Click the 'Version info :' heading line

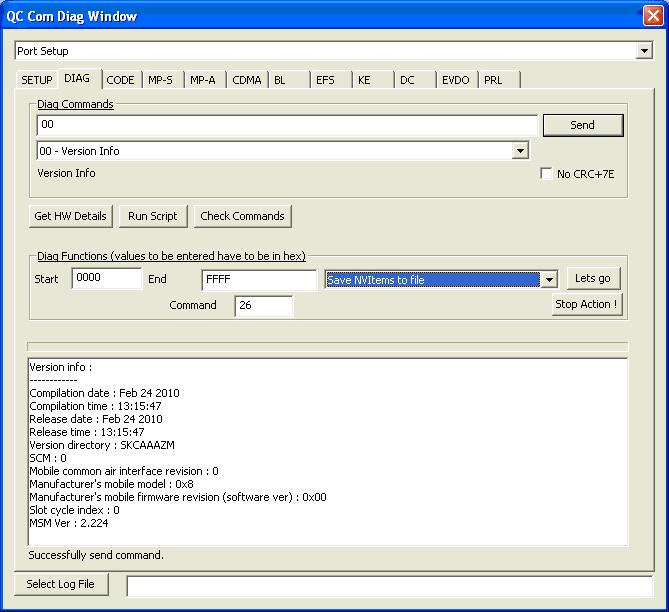coord(61,367)
